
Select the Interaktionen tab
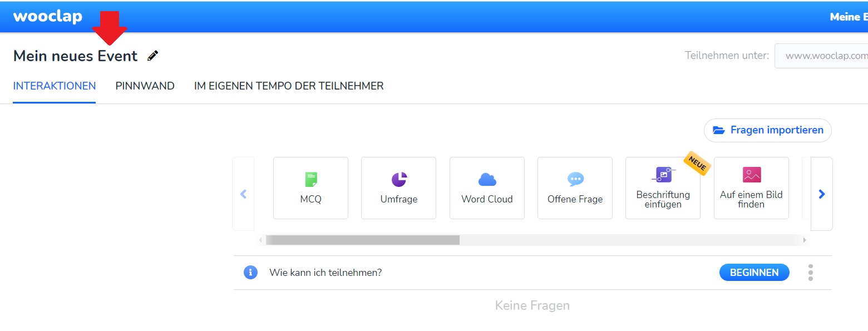[x=55, y=86]
